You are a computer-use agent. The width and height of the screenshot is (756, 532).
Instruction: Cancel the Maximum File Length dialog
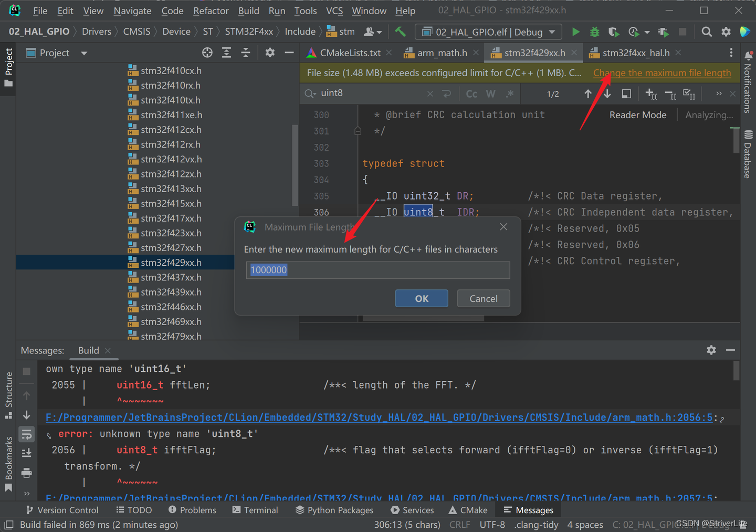(x=484, y=298)
